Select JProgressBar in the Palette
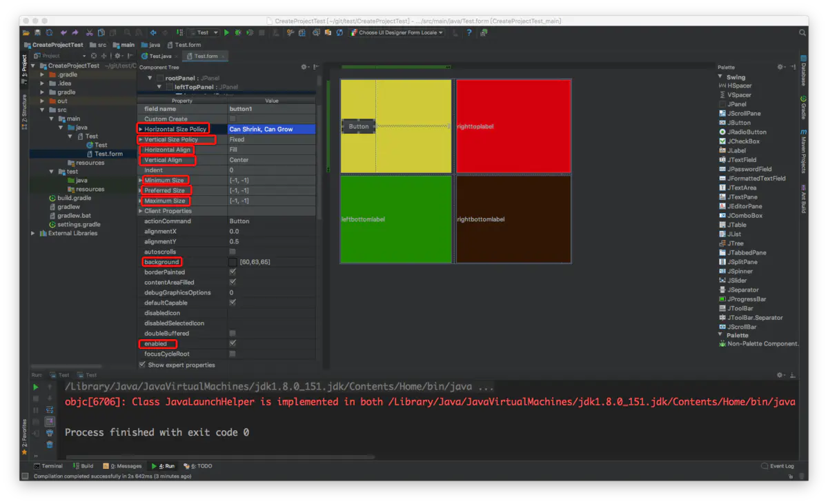The width and height of the screenshot is (828, 504). pyautogui.click(x=742, y=299)
